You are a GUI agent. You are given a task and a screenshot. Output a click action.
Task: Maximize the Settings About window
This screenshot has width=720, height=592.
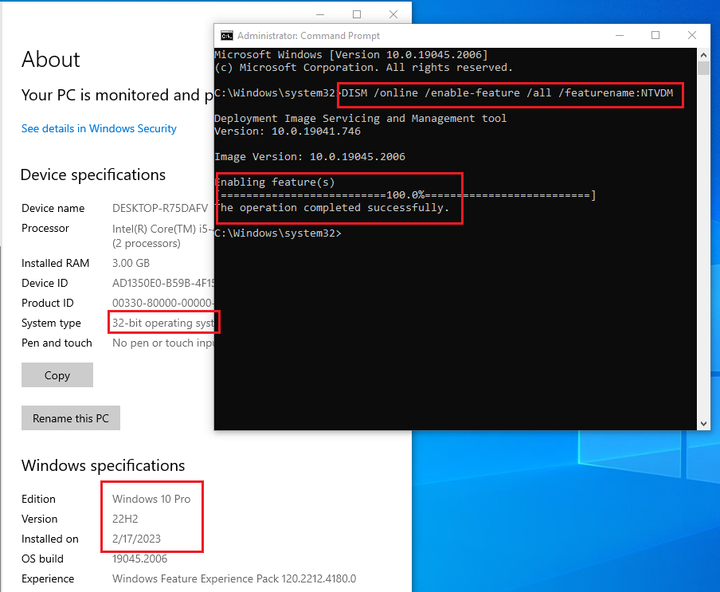point(357,14)
